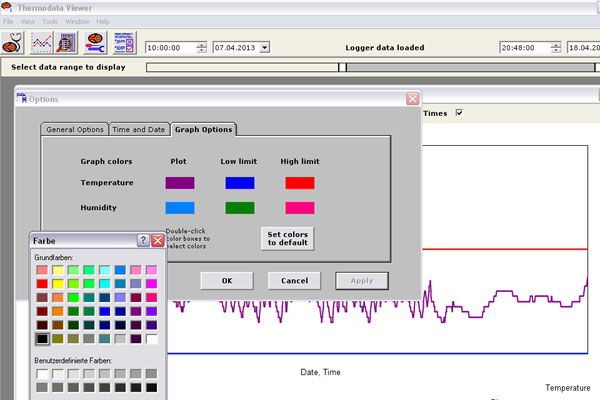This screenshot has width=600, height=400.
Task: Open the line graph view icon
Action: click(43, 43)
